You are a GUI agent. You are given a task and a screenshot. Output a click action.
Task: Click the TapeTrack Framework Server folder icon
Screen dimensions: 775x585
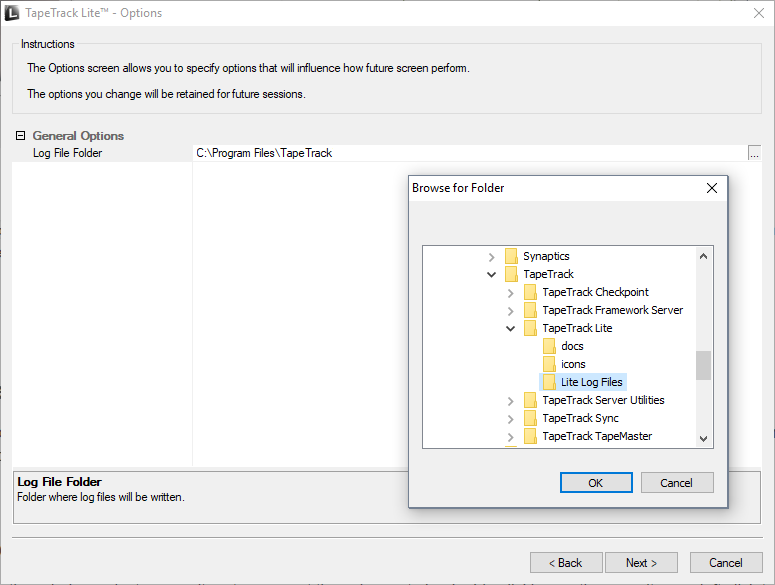pos(530,310)
